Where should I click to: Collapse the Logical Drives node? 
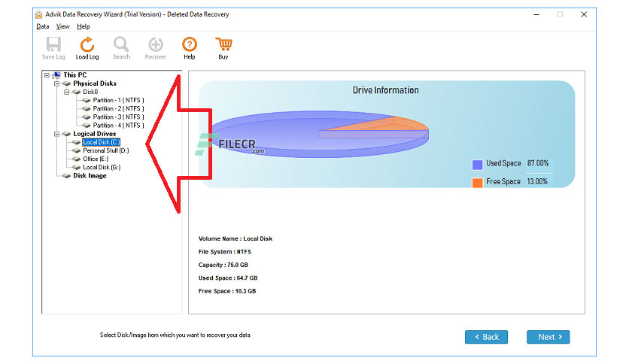click(57, 134)
